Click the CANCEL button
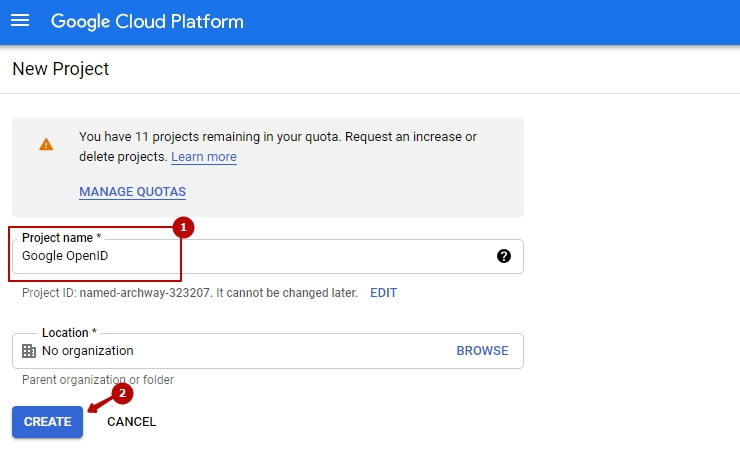Viewport: 740px width, 451px height. 131,422
